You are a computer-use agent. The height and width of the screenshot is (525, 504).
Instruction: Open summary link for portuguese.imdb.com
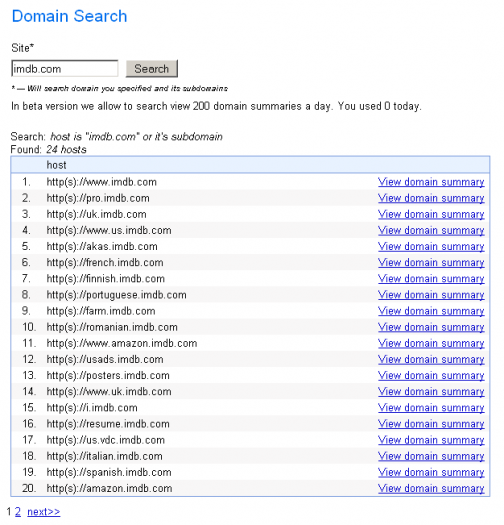(431, 295)
